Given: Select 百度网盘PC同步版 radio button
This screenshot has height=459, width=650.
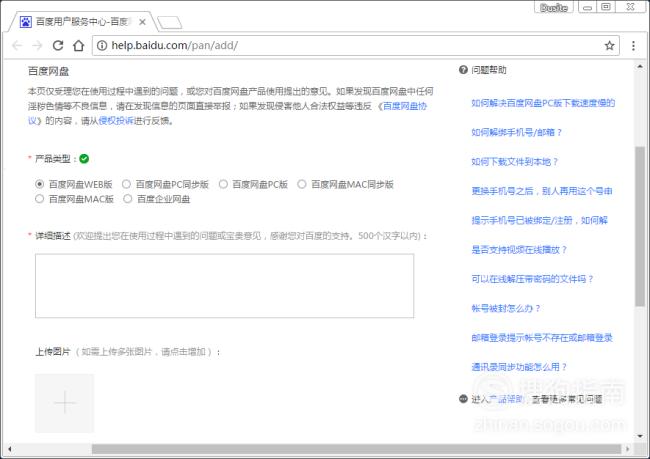Looking at the screenshot, I should click(126, 184).
